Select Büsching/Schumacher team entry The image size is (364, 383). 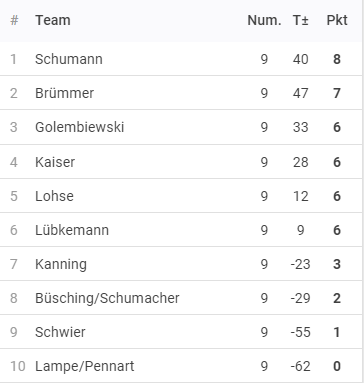point(107,298)
